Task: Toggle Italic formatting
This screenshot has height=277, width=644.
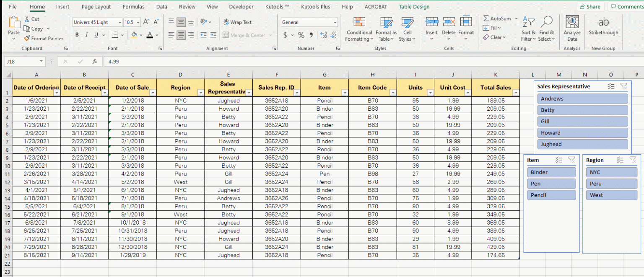Action: [x=86, y=34]
